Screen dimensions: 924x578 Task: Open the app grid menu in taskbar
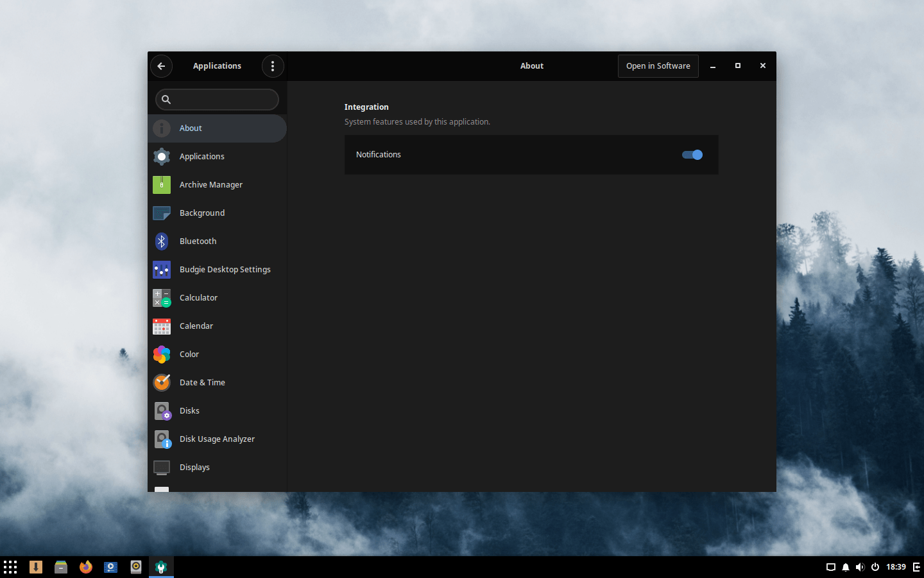(10, 567)
